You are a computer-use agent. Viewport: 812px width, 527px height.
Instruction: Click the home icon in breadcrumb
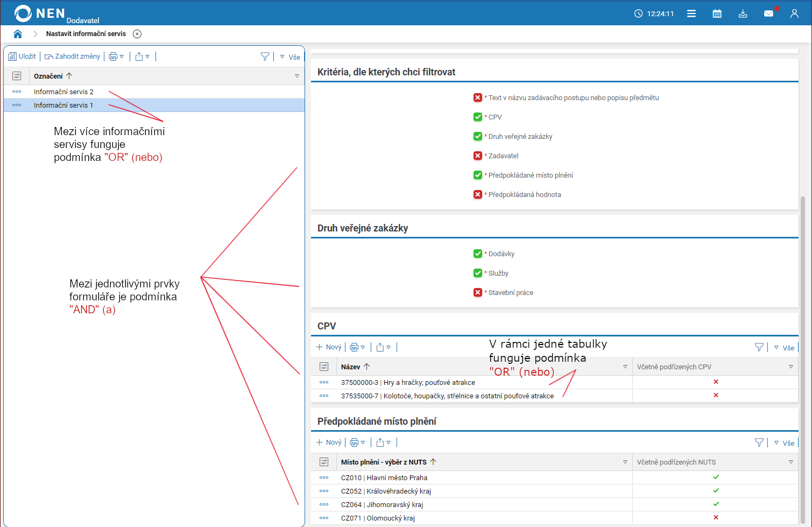point(18,34)
